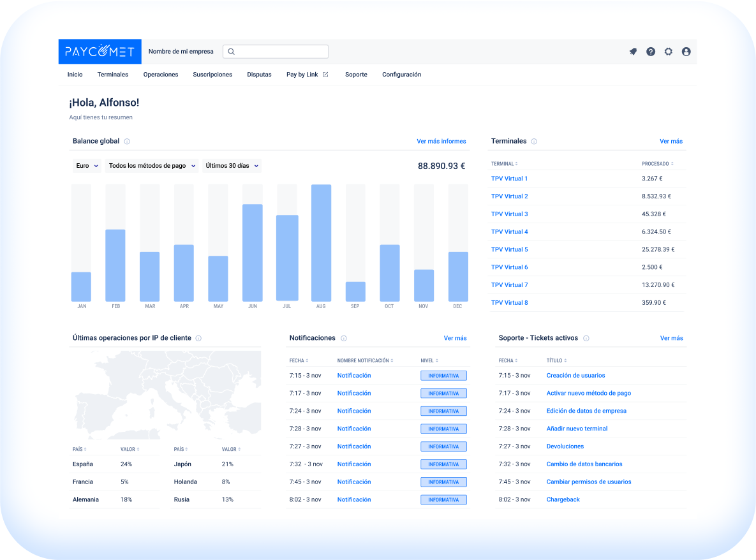Click the Últimas operaciones por IP info icon
Screen dimensions: 756x560
coord(198,338)
